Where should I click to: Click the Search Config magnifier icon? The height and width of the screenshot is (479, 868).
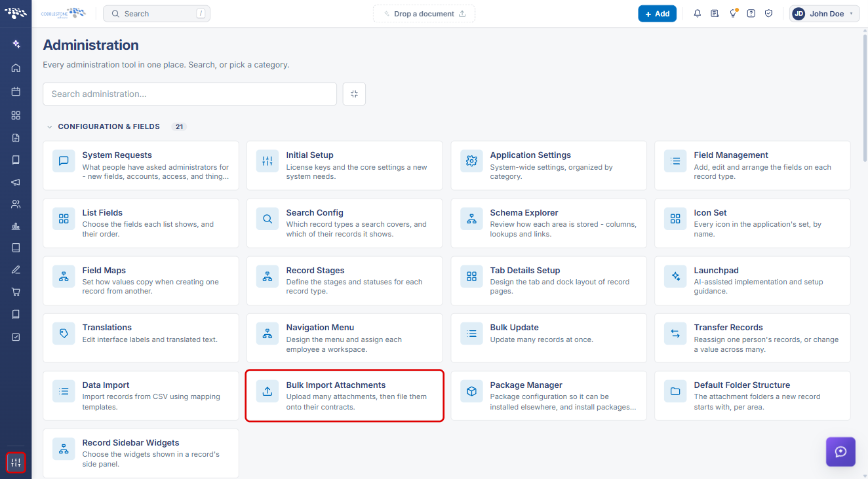(267, 219)
